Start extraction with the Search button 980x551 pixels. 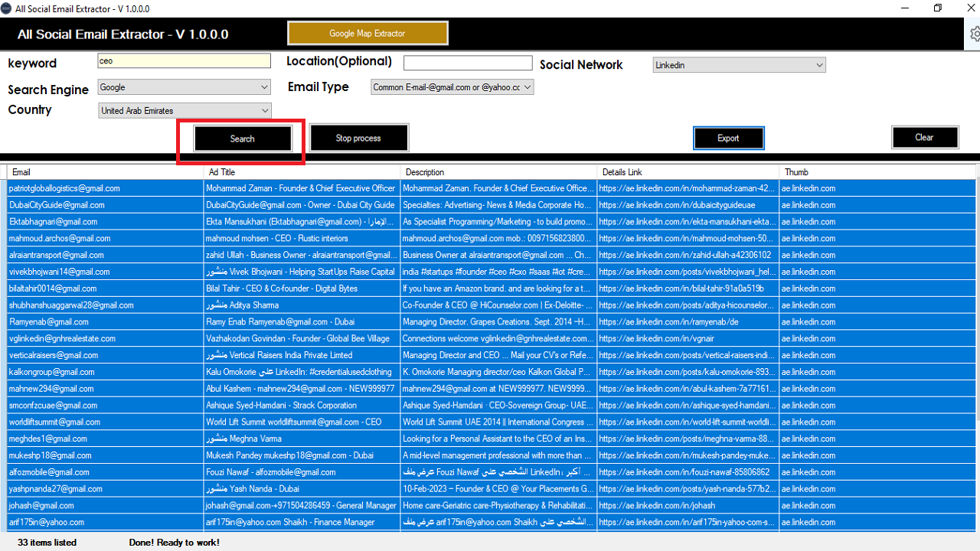coord(242,139)
